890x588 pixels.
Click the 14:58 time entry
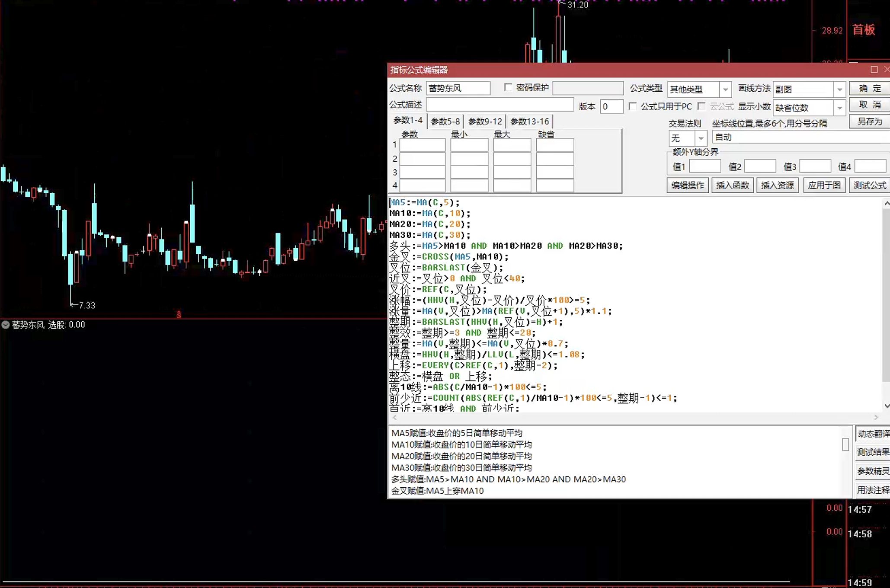[x=860, y=534]
